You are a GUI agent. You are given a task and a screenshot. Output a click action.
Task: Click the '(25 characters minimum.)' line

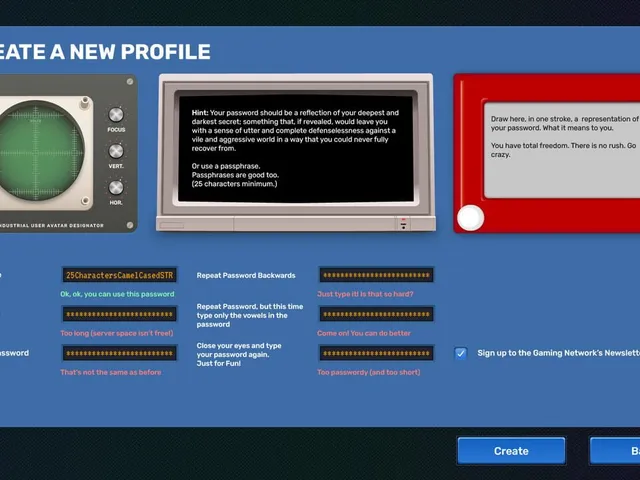click(234, 184)
